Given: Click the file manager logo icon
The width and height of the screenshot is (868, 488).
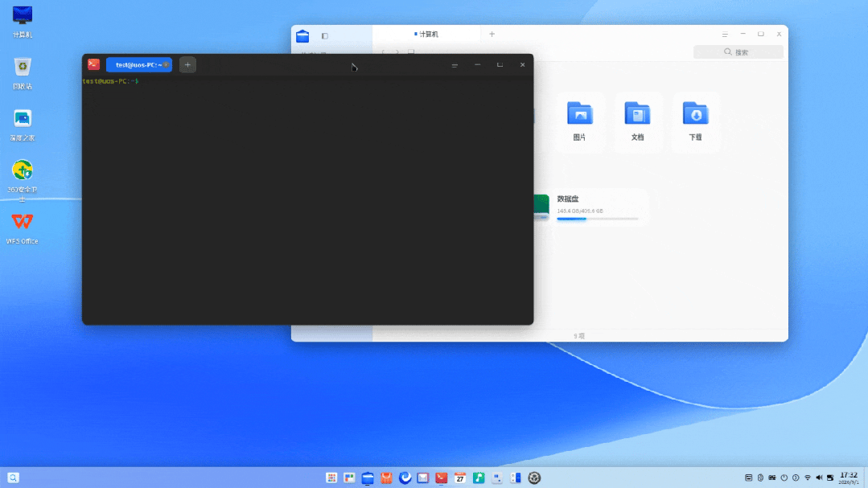Looking at the screenshot, I should pyautogui.click(x=302, y=36).
